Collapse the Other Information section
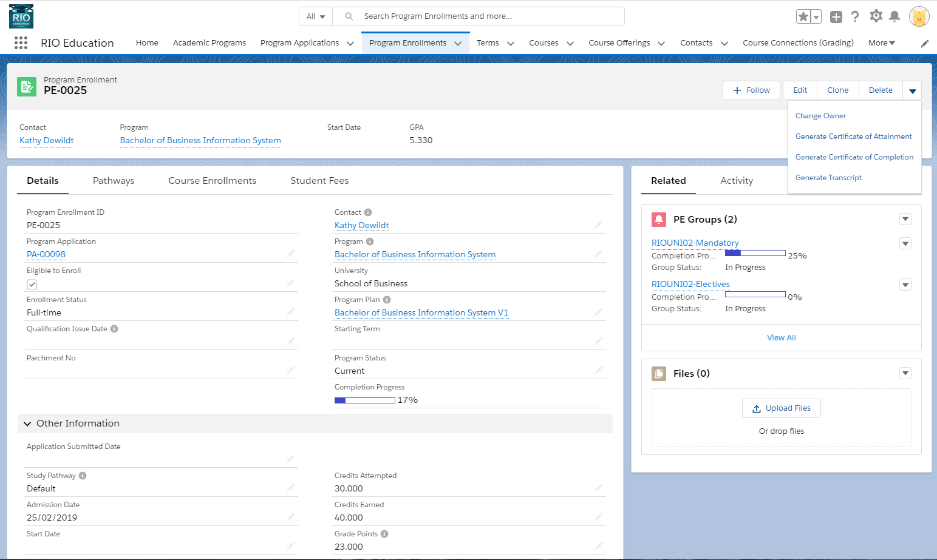The width and height of the screenshot is (937, 560). point(27,423)
